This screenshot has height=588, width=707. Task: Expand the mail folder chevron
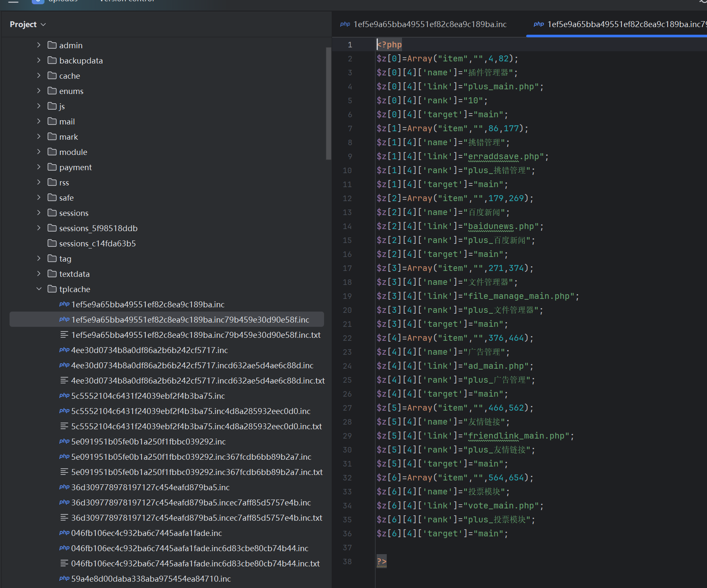click(39, 121)
